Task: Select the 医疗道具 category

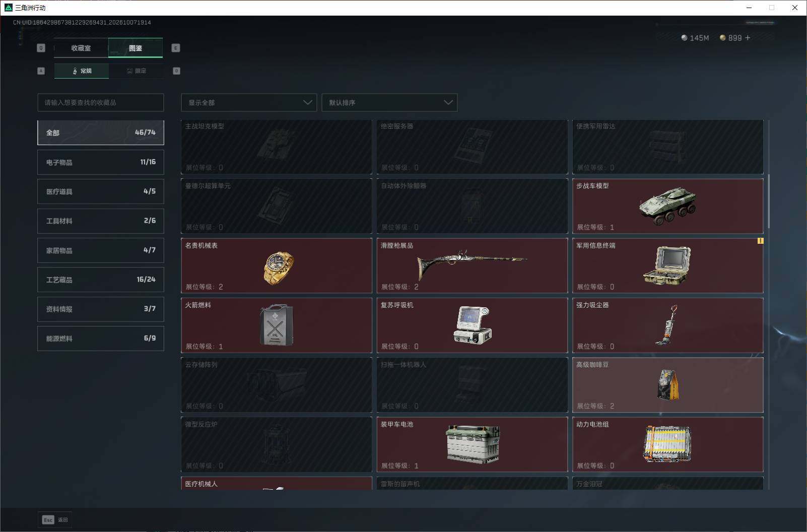Action: click(x=101, y=191)
